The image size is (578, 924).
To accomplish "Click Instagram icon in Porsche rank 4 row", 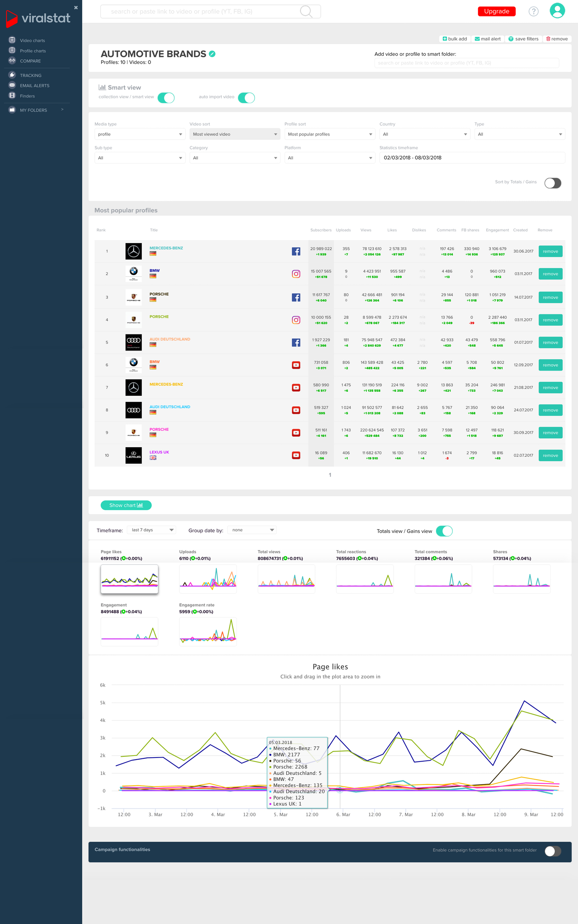I will pos(296,320).
